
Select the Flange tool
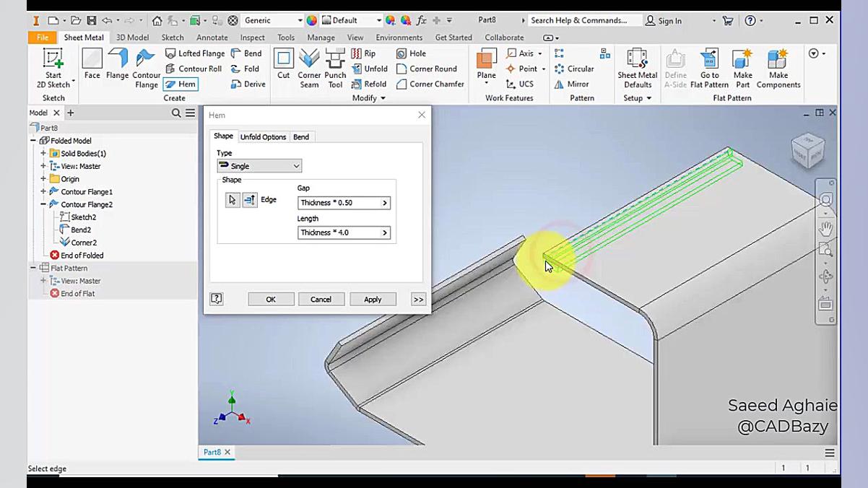117,64
